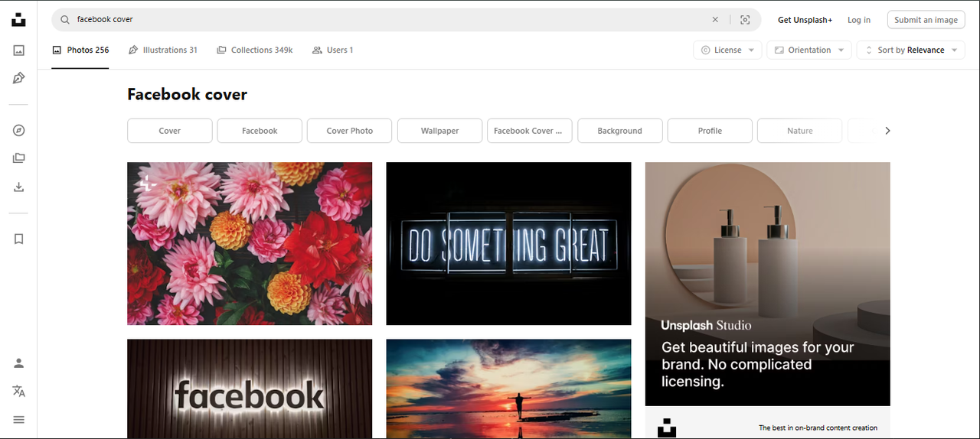Select the Nature tag chip
Screen dimensions: 980x439
(x=800, y=131)
